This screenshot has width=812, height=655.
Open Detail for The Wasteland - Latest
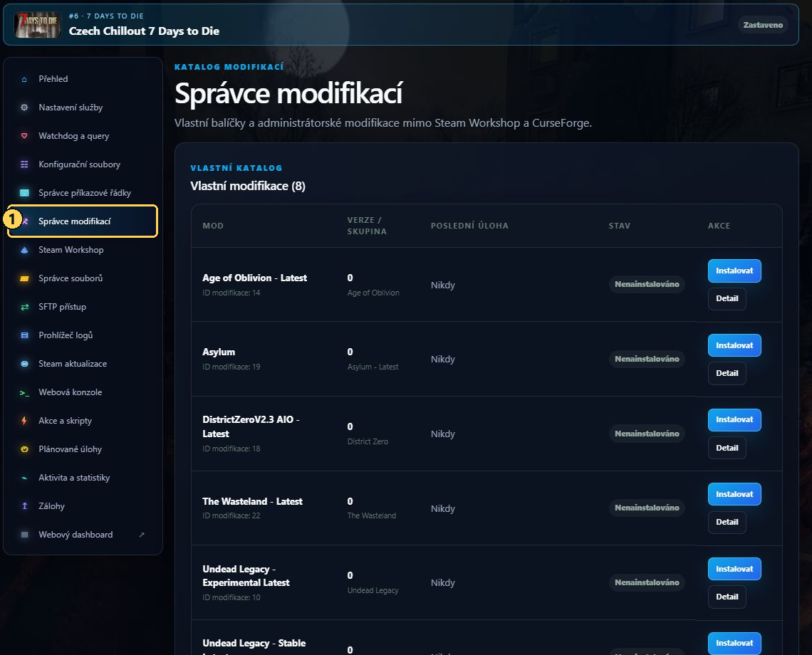click(727, 523)
